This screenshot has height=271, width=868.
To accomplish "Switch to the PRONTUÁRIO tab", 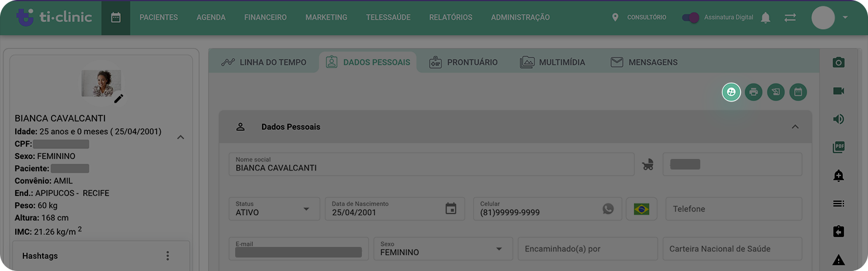I will pyautogui.click(x=463, y=62).
